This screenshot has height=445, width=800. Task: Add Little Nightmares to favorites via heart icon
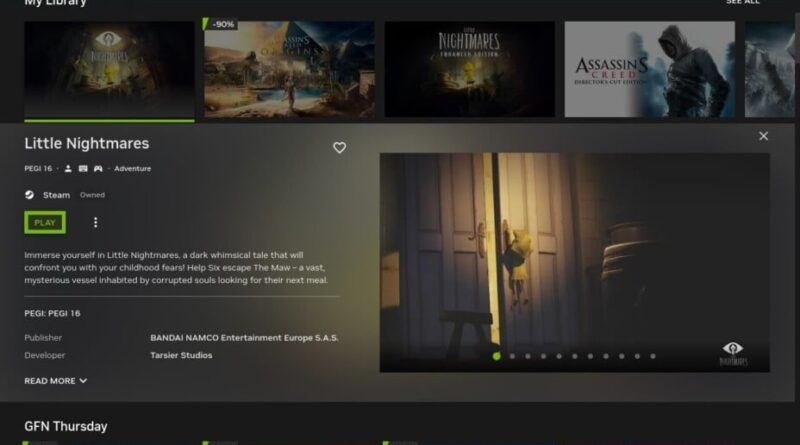339,147
